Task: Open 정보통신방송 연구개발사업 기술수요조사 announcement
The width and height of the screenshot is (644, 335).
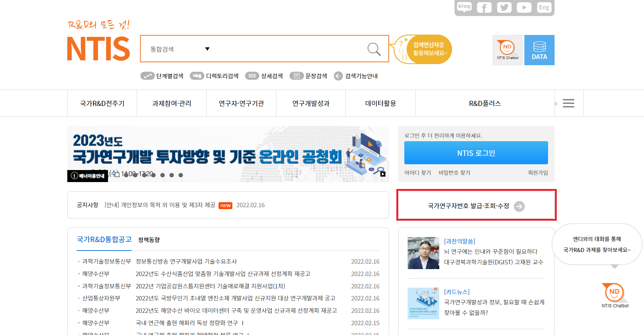Action: 186,261
